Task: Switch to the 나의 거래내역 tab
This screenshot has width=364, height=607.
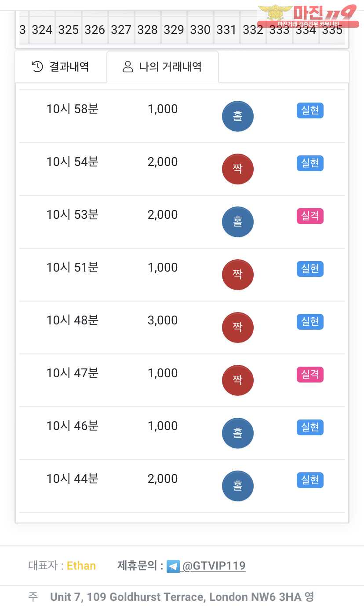Action: (163, 67)
